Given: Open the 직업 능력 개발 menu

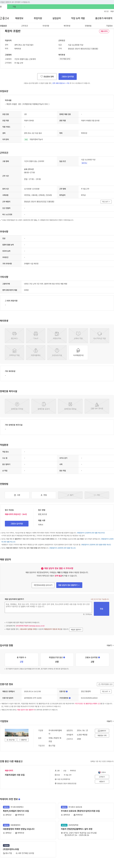Looking at the screenshot, I should [x=78, y=18].
